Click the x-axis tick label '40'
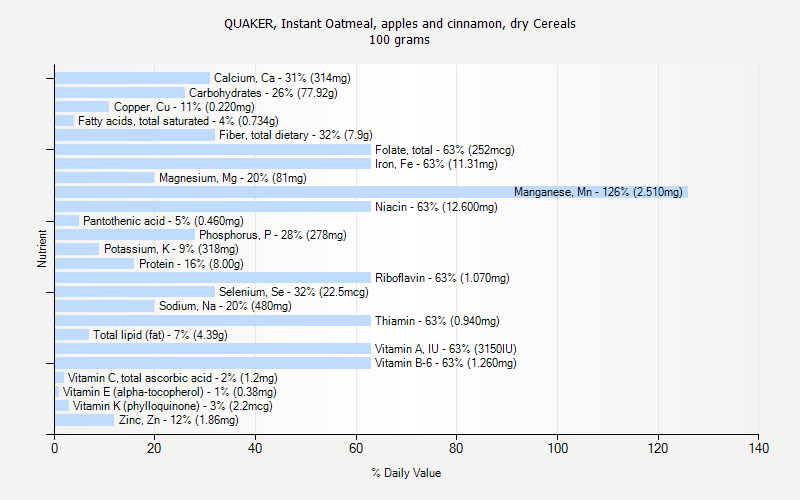The height and width of the screenshot is (500, 800). (x=255, y=448)
